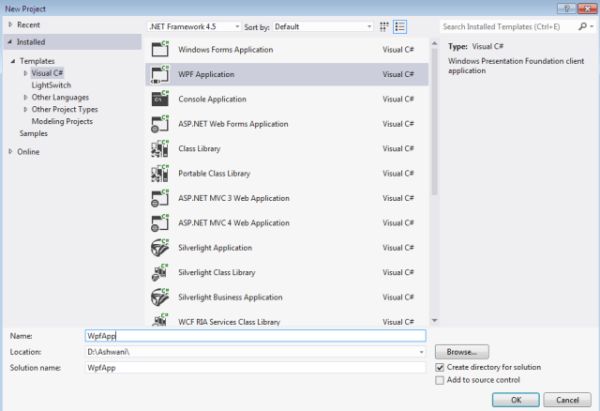
Task: Click the search magnifier icon
Action: [582, 26]
